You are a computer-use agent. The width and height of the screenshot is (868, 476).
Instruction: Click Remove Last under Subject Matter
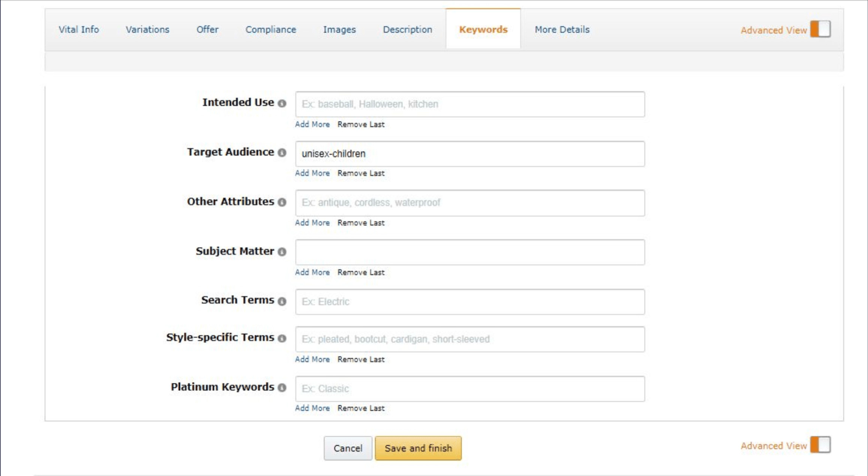pos(361,272)
